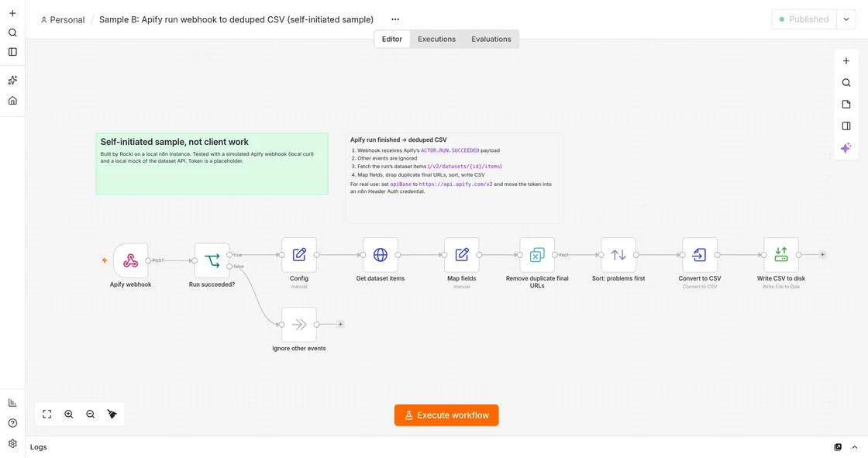Add node after Write CSV to disk
The width and height of the screenshot is (868, 458).
822,255
